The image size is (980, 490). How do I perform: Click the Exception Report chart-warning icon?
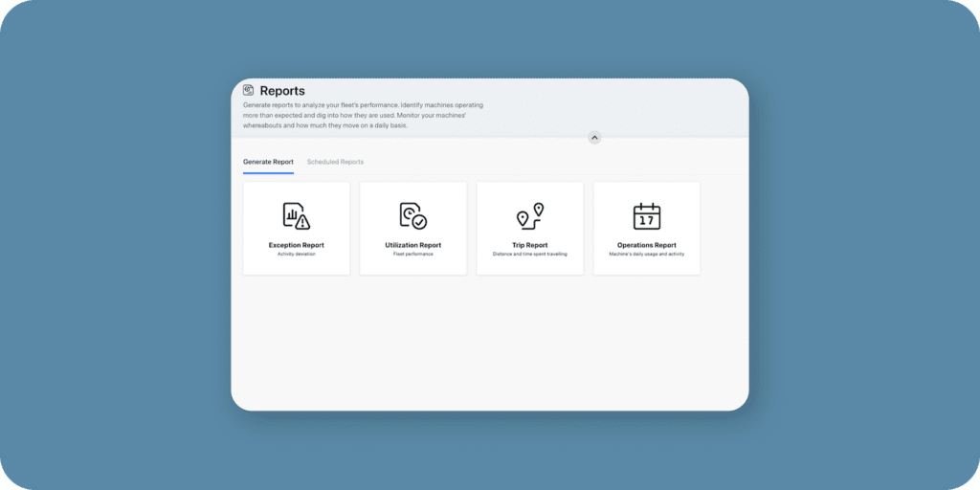[x=297, y=216]
